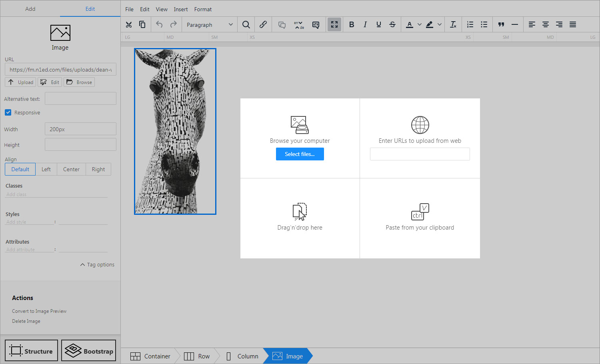Click the Select files... button

(300, 154)
